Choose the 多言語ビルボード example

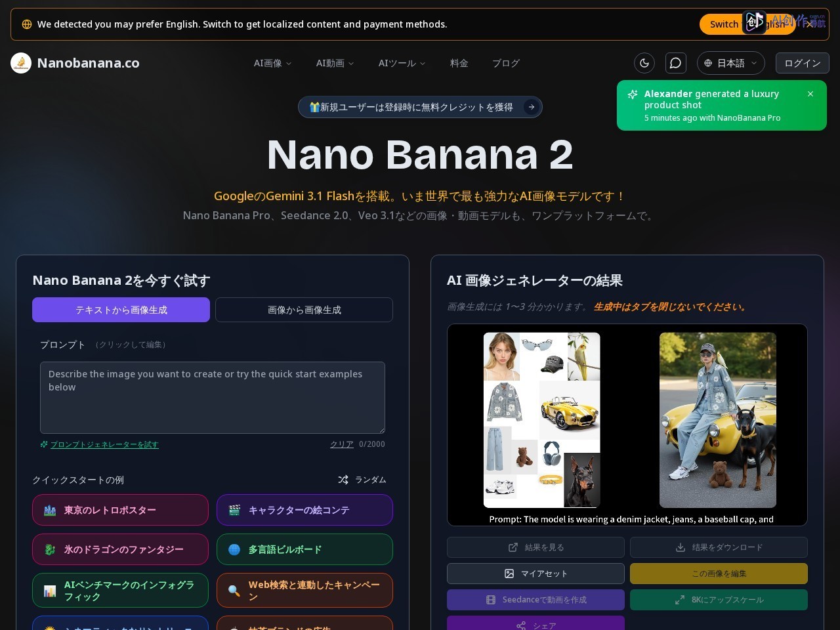304,549
